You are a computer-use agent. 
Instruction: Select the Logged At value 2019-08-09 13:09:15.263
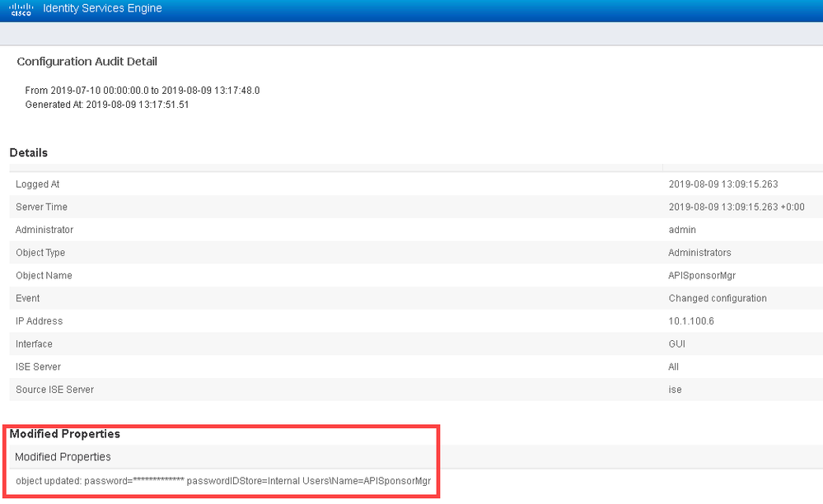(x=723, y=184)
